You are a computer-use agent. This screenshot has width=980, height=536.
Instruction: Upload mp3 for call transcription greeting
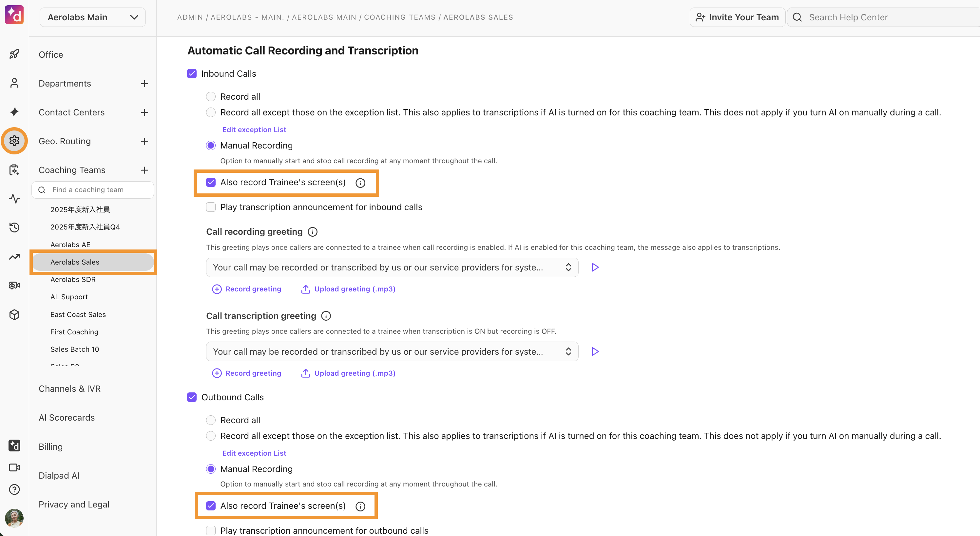(348, 373)
